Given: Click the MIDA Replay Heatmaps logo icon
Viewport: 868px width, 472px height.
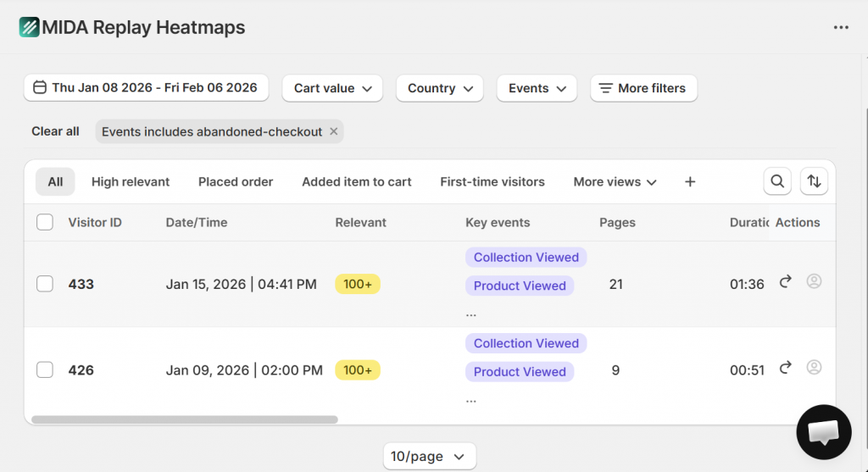Looking at the screenshot, I should 30,27.
